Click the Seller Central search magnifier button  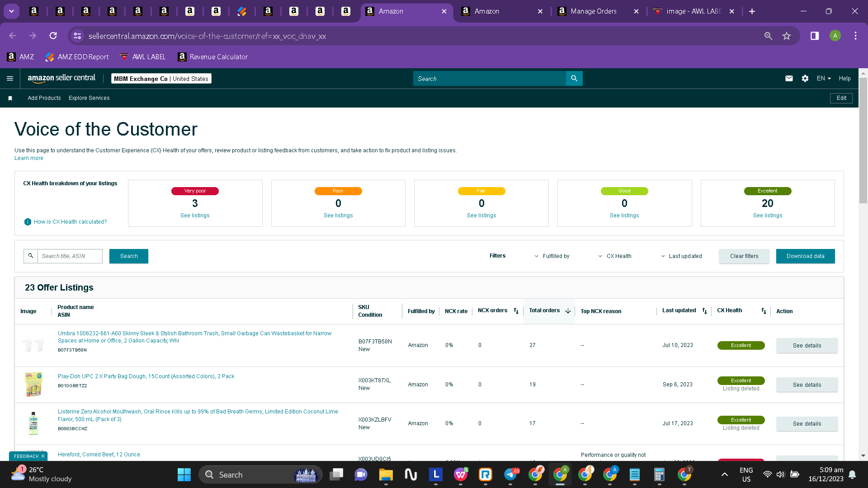(x=574, y=79)
